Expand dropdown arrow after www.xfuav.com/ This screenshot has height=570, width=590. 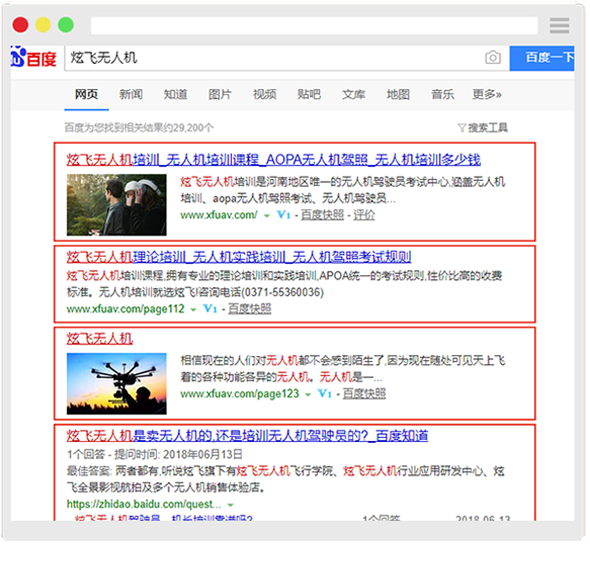click(x=266, y=216)
